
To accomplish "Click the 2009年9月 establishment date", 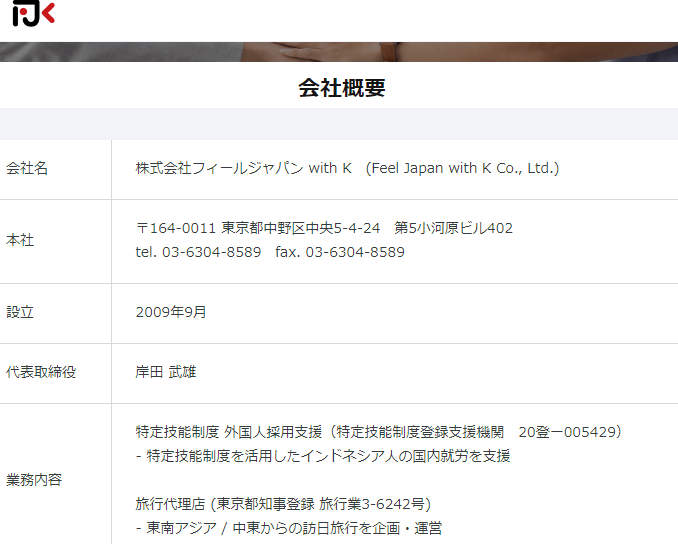I will 171,313.
